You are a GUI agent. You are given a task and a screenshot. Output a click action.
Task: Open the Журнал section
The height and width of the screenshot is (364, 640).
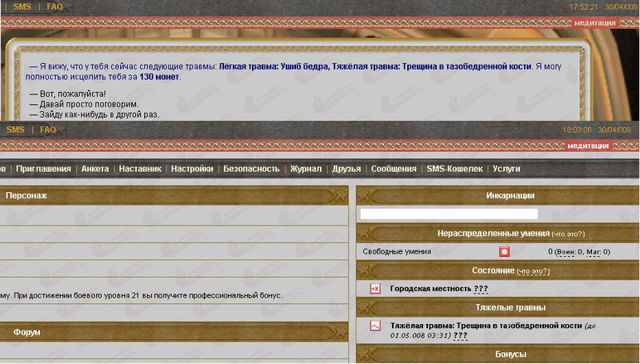click(x=306, y=169)
